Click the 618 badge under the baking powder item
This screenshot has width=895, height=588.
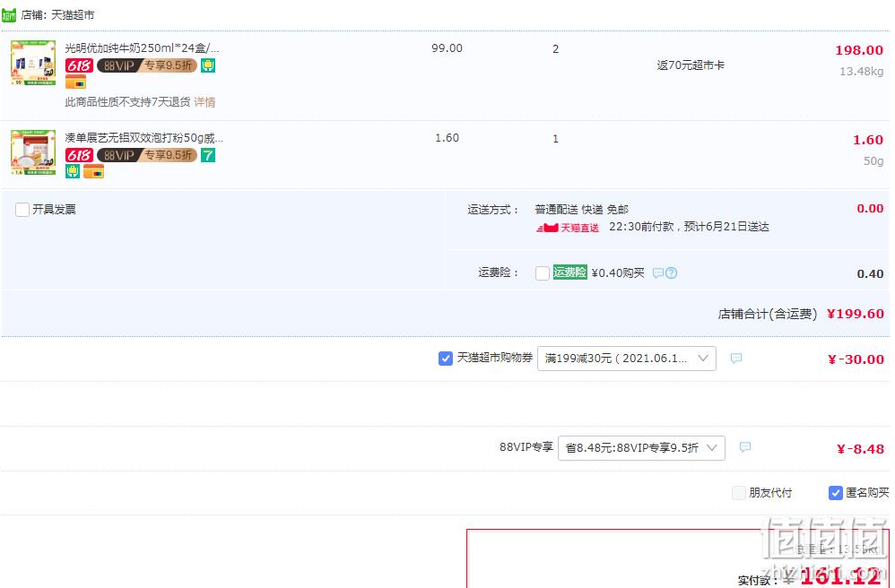tap(79, 155)
